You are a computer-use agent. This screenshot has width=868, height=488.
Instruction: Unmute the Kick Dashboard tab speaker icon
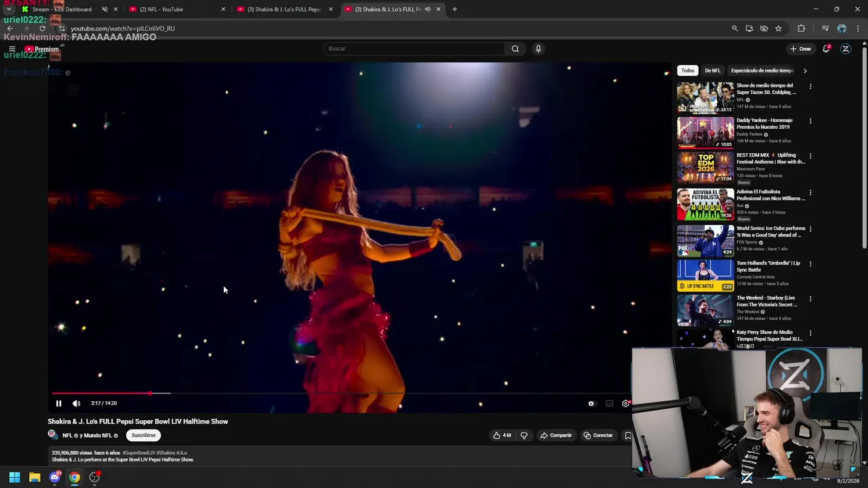point(104,9)
